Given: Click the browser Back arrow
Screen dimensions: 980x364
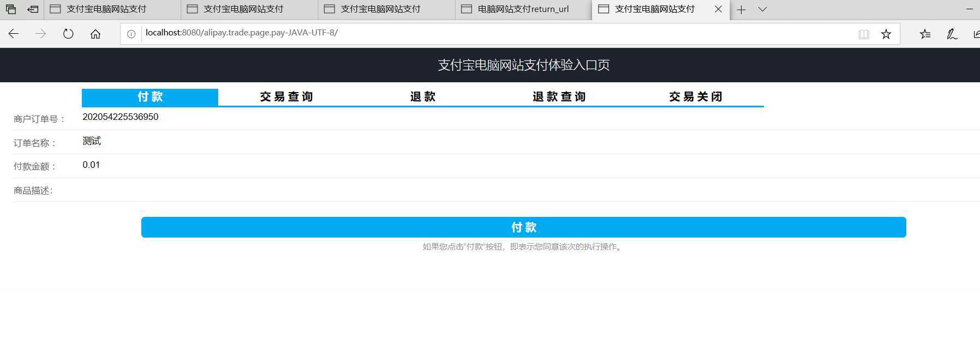Looking at the screenshot, I should point(14,34).
